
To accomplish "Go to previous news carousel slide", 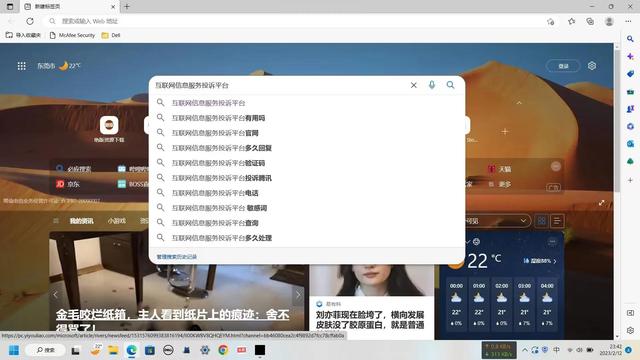I will 56,294.
